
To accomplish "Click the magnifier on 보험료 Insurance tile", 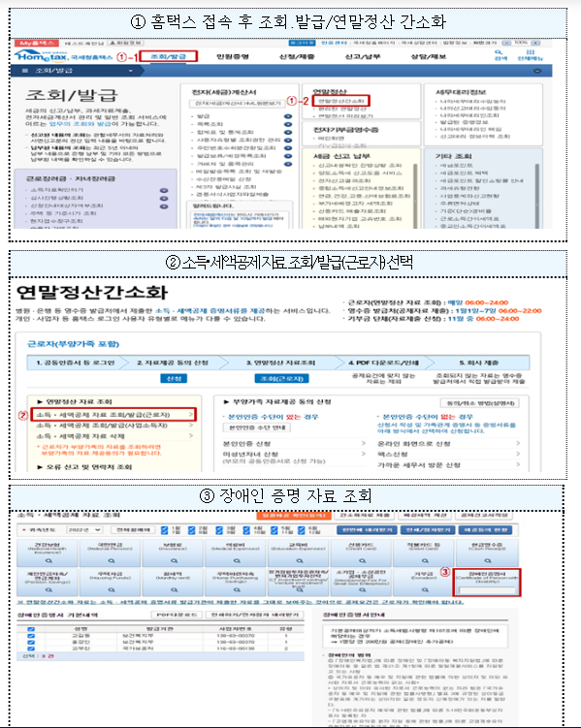I will (174, 561).
